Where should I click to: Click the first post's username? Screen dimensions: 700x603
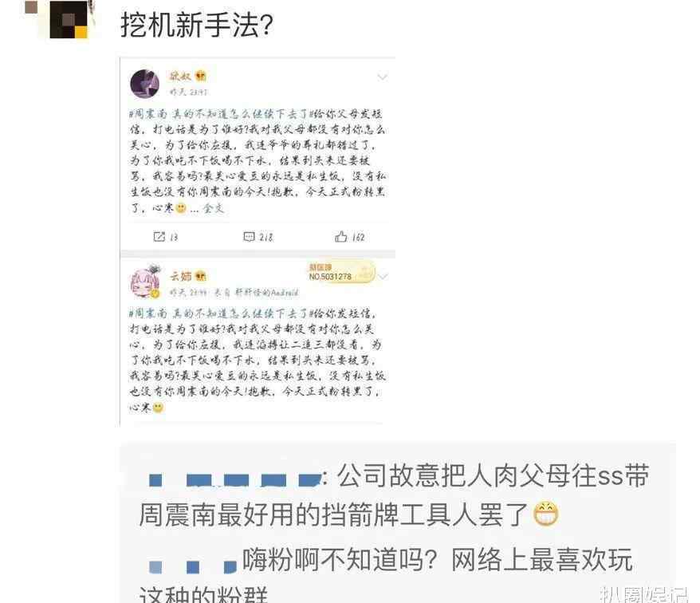(x=180, y=76)
